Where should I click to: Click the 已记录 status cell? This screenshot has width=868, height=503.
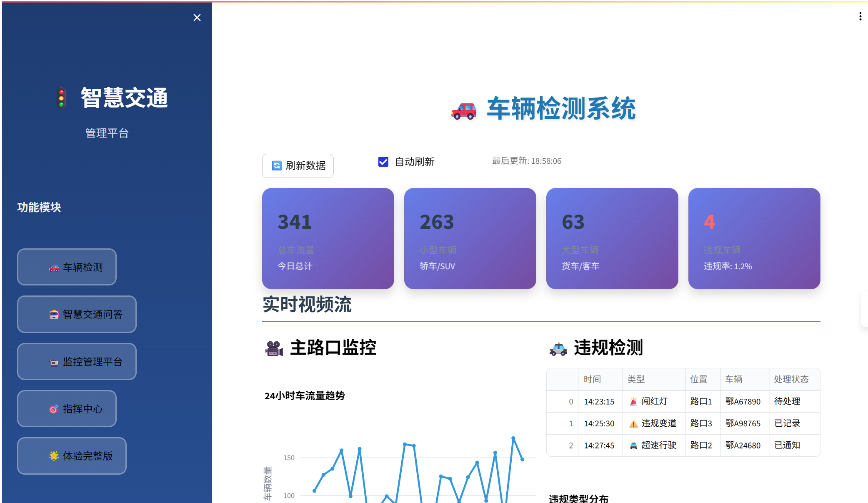tap(794, 423)
